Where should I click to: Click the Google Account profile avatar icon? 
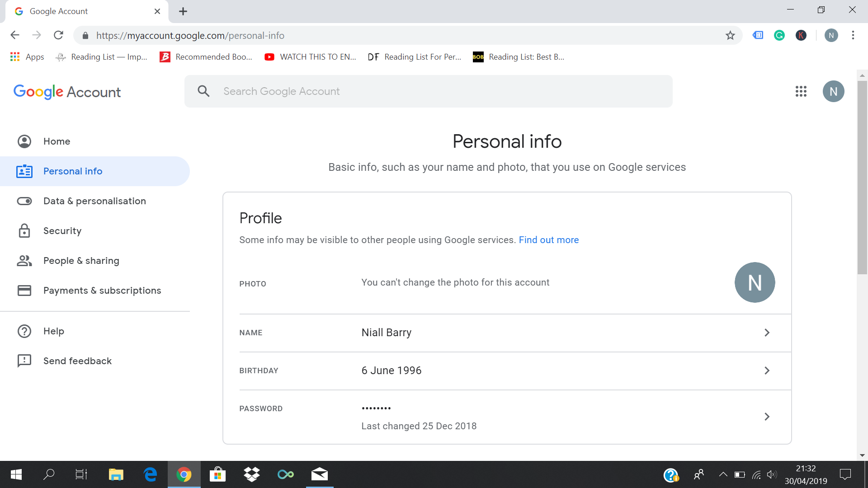click(x=834, y=91)
